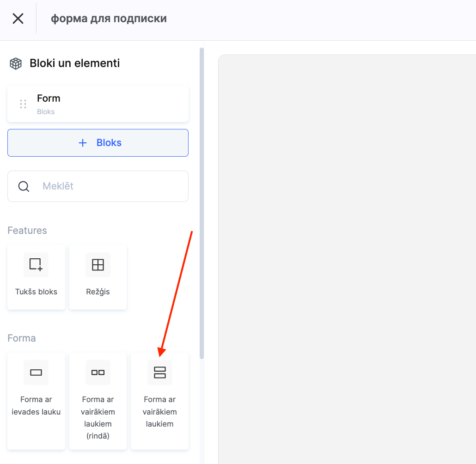
Task: Click the Bloki un elementi panel heading
Action: (x=75, y=63)
